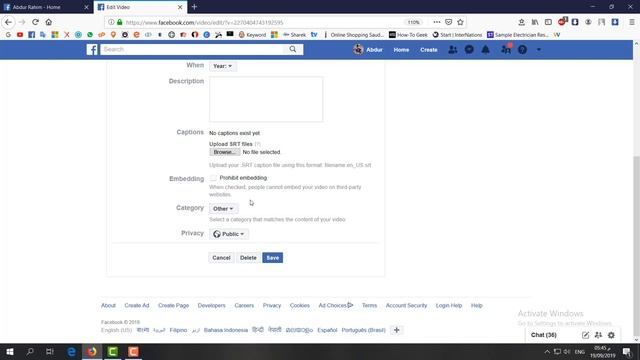The width and height of the screenshot is (640, 360).
Task: Open the Firefox hamburger menu
Action: 631,22
